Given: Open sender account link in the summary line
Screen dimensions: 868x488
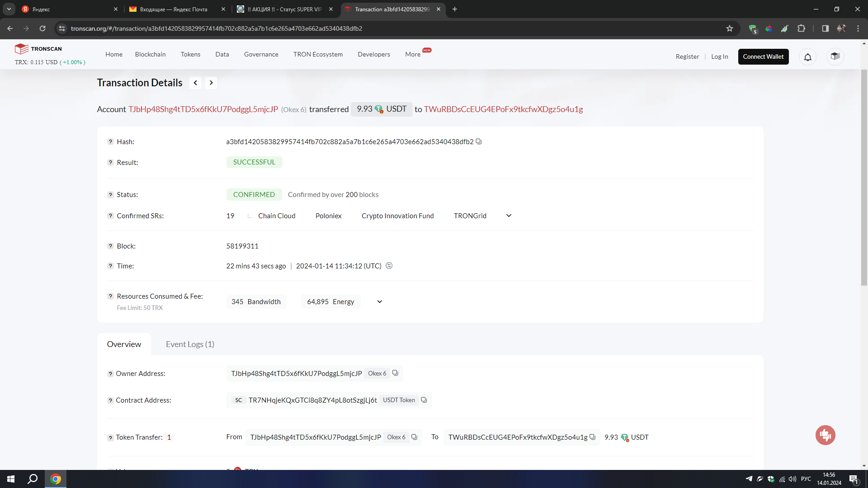Looking at the screenshot, I should tap(203, 109).
